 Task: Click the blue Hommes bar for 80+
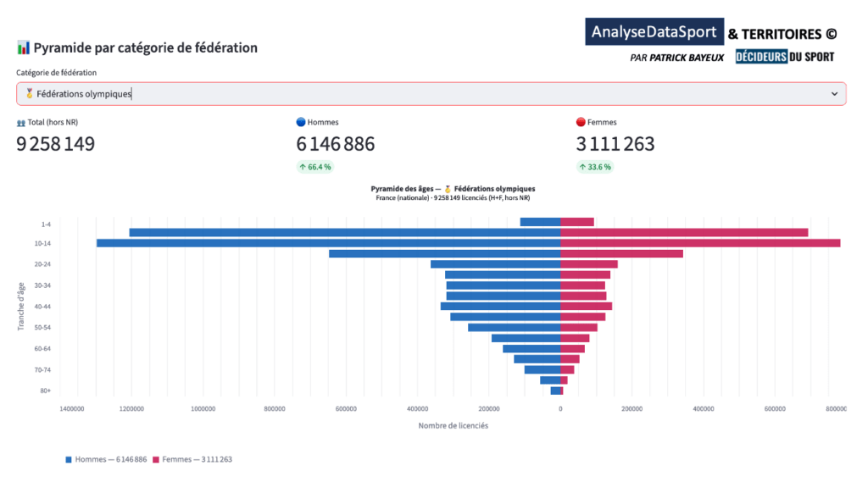point(555,391)
